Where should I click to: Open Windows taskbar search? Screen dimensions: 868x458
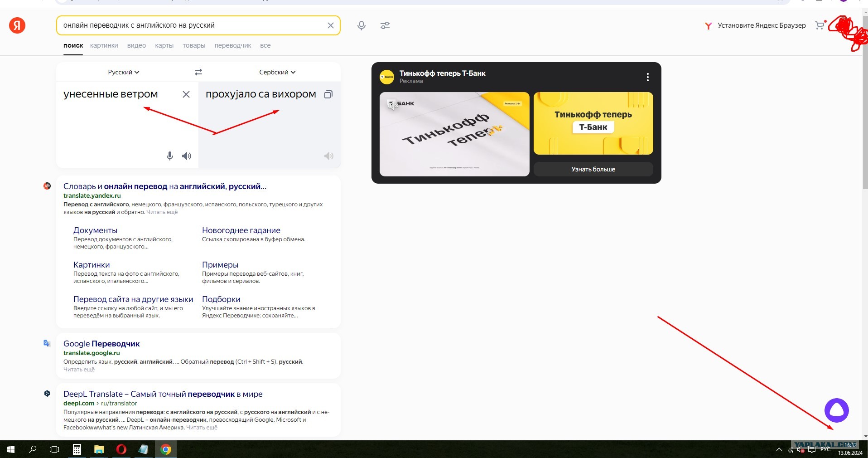click(33, 449)
